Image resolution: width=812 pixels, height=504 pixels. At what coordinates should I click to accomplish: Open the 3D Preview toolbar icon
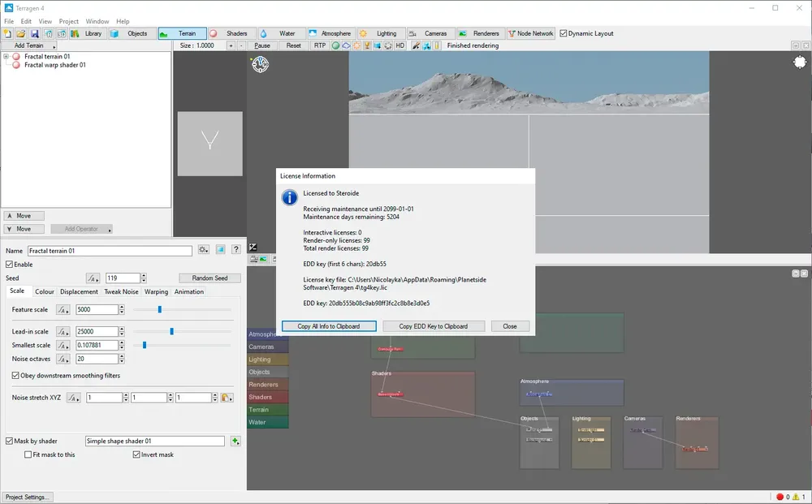click(62, 33)
